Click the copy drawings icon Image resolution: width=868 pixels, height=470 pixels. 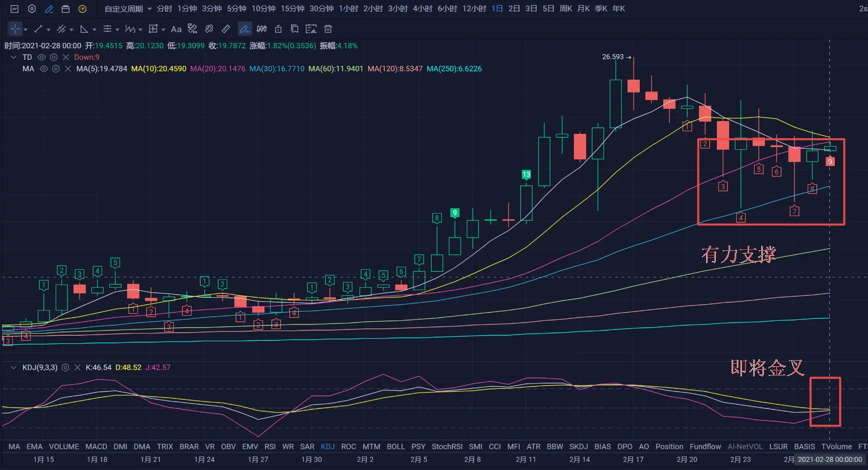[x=295, y=29]
